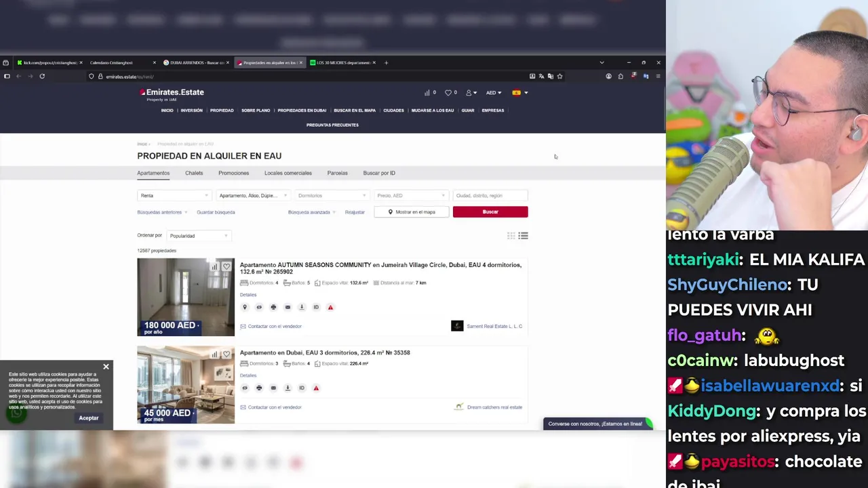
Task: Reload the page in browser toolbar
Action: (42, 77)
